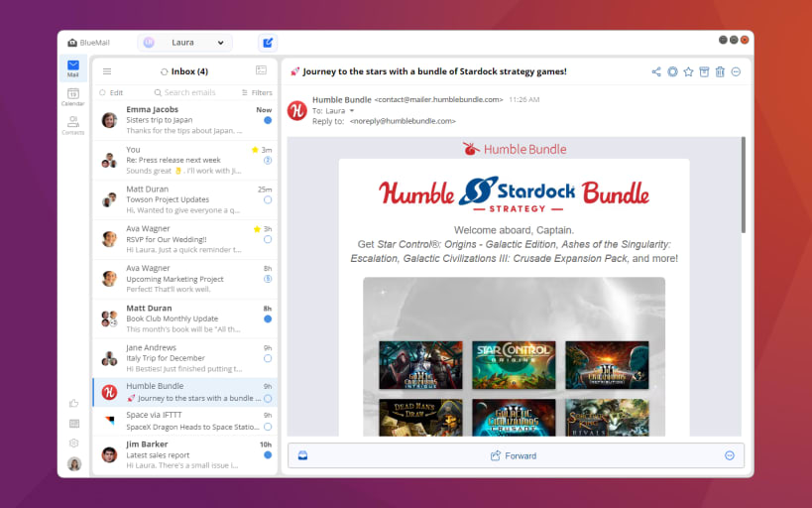Click the BlueMail app logo

(x=88, y=43)
